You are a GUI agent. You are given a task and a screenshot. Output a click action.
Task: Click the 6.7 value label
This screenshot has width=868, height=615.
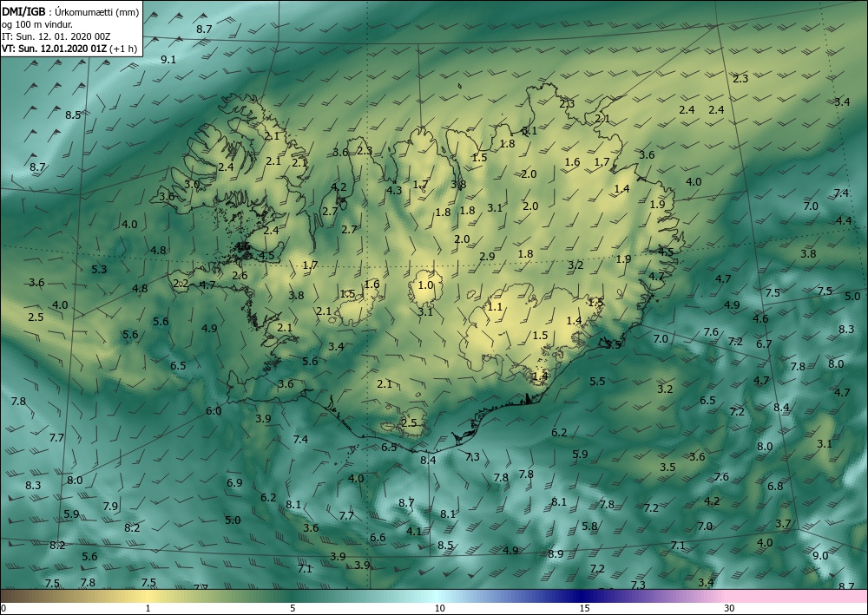coord(764,344)
